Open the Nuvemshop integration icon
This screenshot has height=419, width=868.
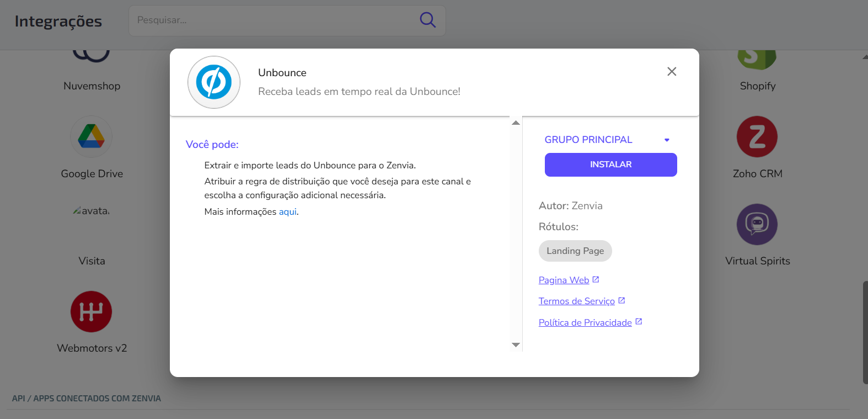(x=92, y=55)
